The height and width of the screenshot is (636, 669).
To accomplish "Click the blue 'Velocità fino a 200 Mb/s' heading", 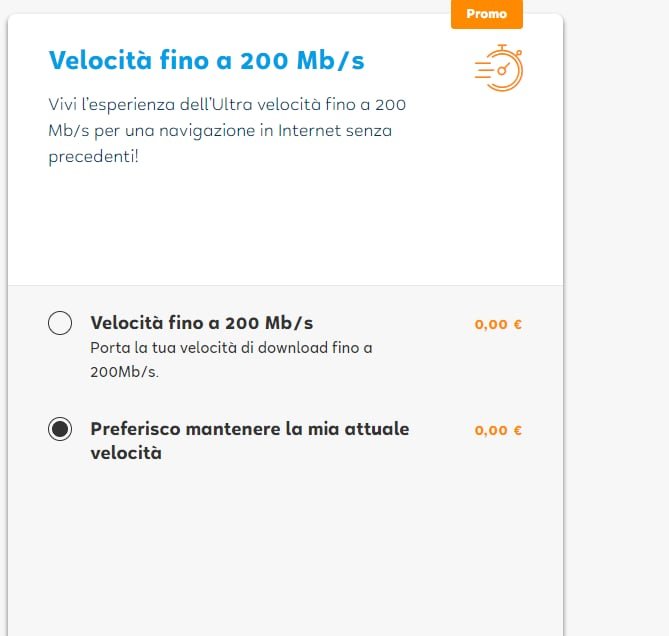I will pyautogui.click(x=206, y=61).
